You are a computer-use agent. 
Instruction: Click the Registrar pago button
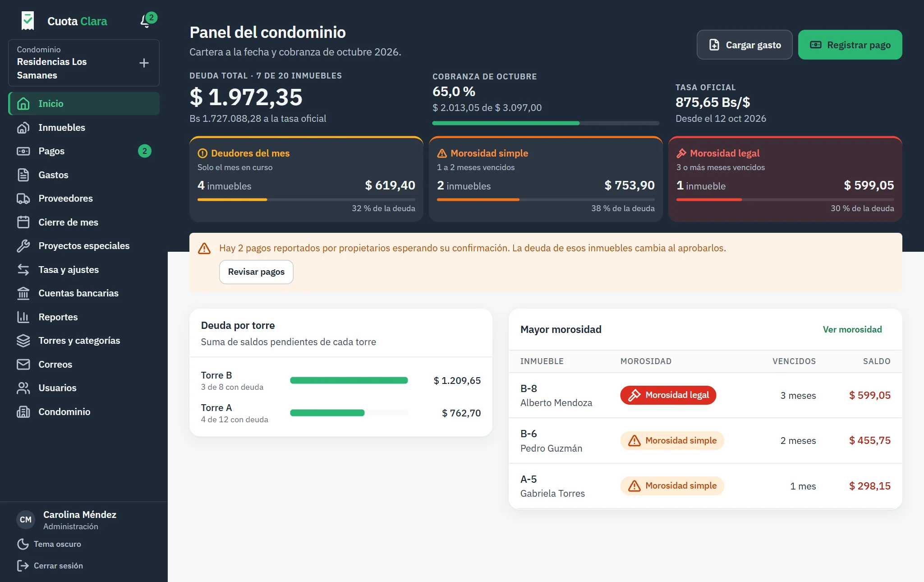coord(850,45)
